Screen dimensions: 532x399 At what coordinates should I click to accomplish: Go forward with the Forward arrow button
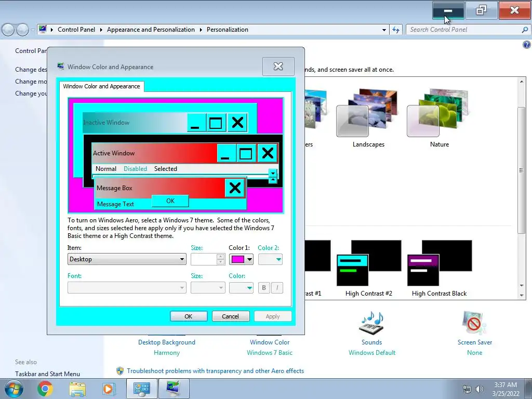23,30
